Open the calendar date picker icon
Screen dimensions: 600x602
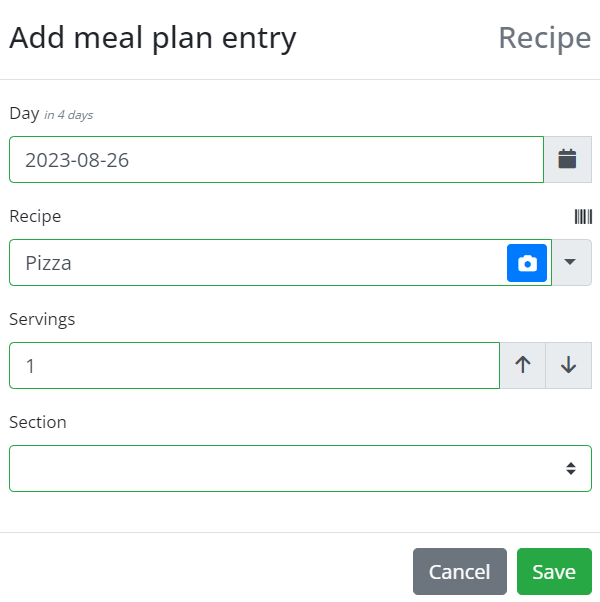(567, 159)
